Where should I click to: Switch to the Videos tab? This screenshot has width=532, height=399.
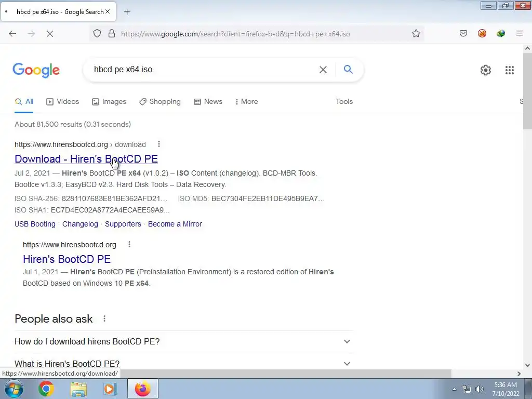[x=63, y=101]
